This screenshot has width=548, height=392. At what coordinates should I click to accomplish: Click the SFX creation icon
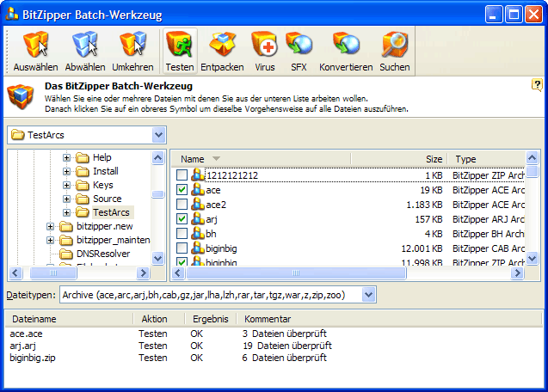point(299,51)
